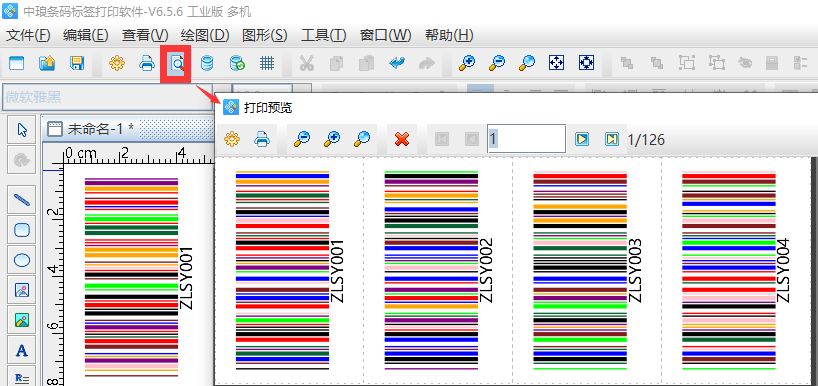
Task: Select the text A tool
Action: pos(22,351)
